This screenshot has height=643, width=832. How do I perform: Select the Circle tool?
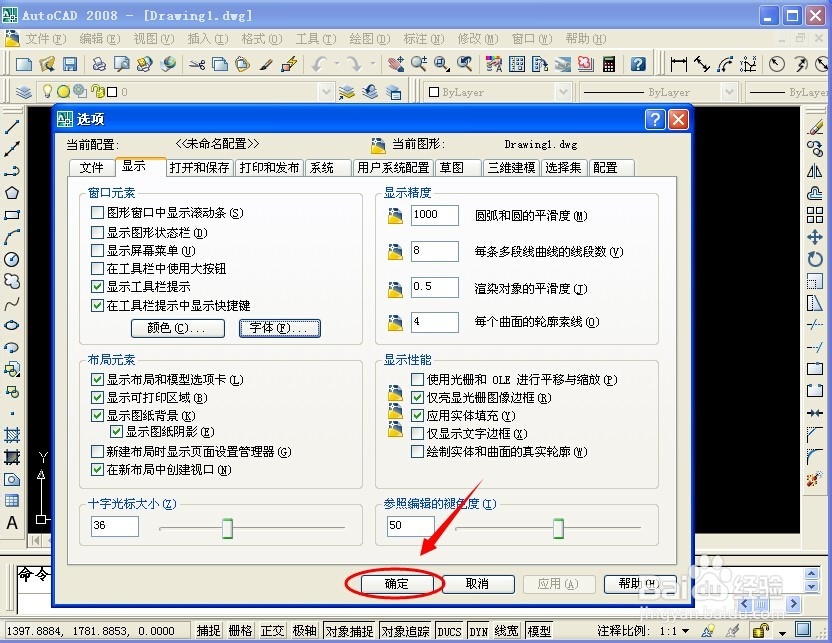[12, 259]
